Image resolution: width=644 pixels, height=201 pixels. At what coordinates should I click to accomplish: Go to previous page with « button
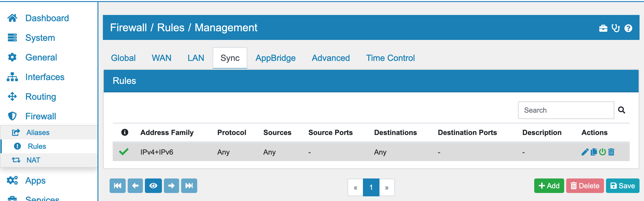(x=355, y=188)
